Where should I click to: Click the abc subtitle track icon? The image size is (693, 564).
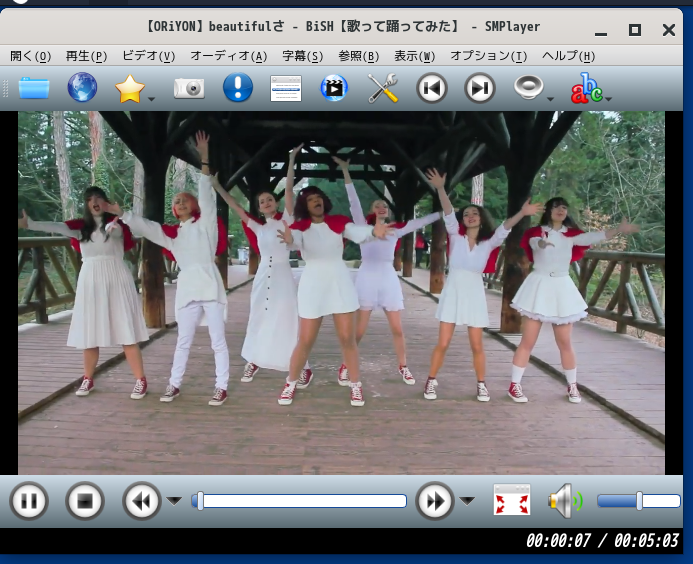[x=586, y=88]
